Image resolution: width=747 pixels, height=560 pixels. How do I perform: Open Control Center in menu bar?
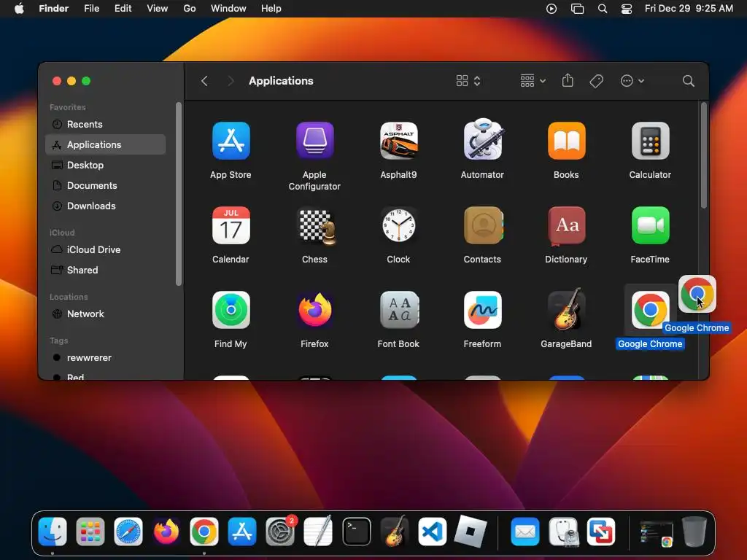pyautogui.click(x=627, y=9)
